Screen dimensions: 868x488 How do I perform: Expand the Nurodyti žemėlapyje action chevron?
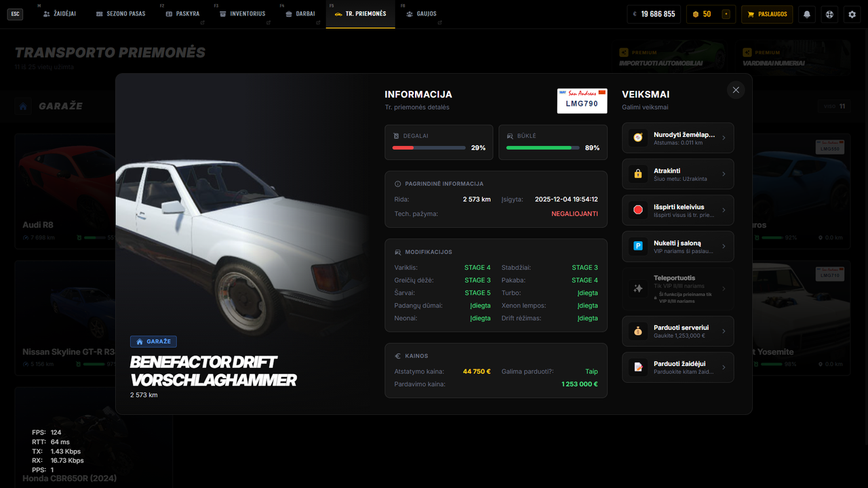point(724,138)
